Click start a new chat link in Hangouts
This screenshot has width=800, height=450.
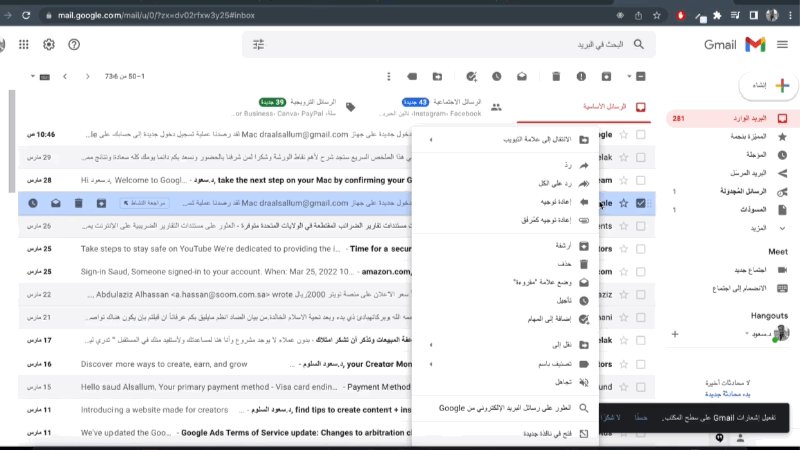728,394
